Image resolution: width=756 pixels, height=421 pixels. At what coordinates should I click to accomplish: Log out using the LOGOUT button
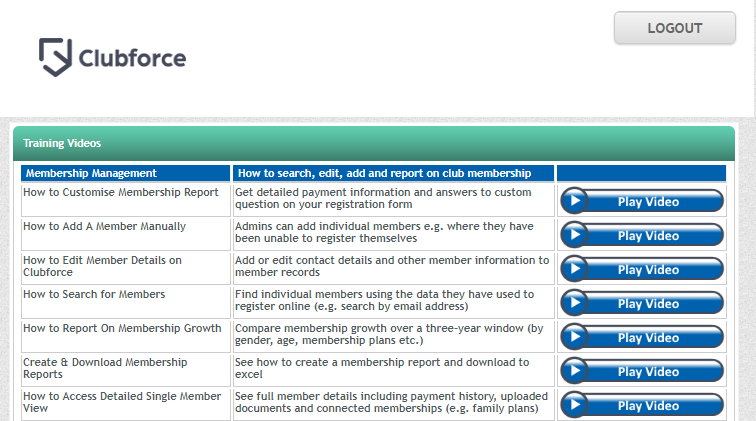(x=674, y=28)
